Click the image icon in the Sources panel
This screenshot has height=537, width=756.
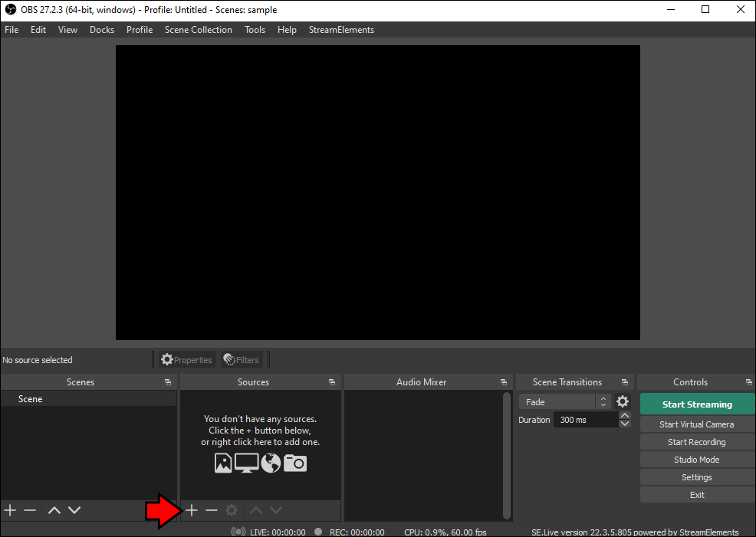click(x=222, y=463)
